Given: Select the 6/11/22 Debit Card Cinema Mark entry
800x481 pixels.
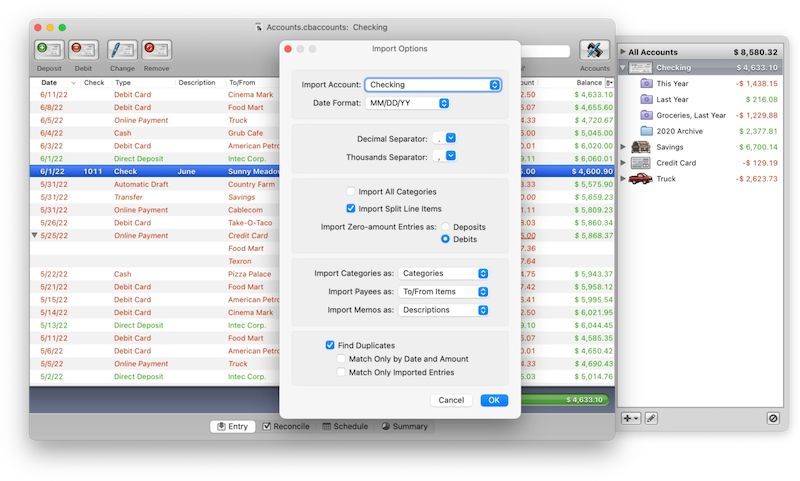Looking at the screenshot, I should point(155,94).
